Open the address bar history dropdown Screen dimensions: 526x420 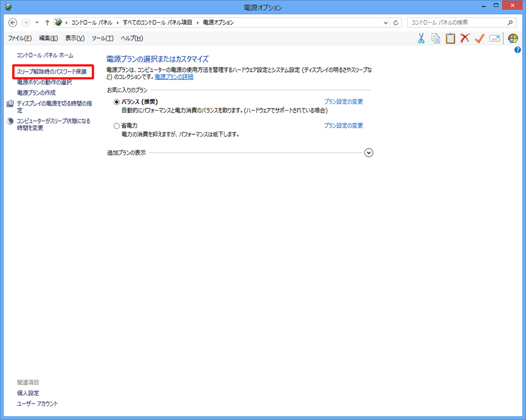tap(386, 23)
